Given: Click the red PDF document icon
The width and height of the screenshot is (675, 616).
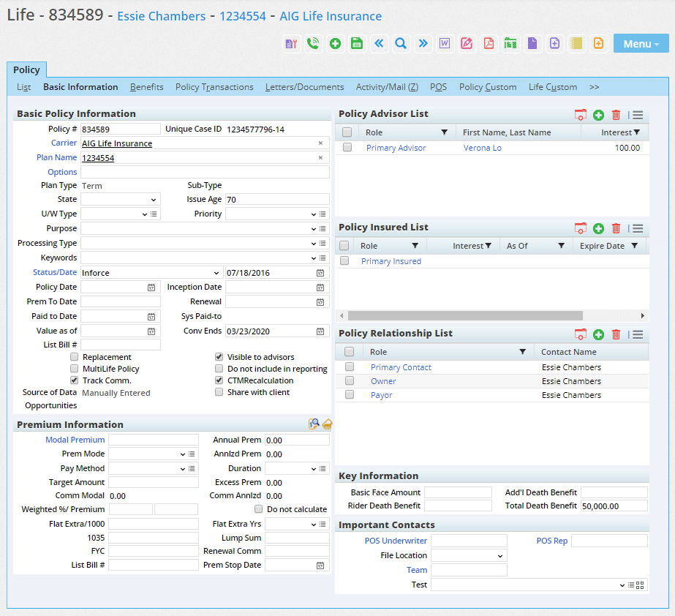Looking at the screenshot, I should 489,43.
